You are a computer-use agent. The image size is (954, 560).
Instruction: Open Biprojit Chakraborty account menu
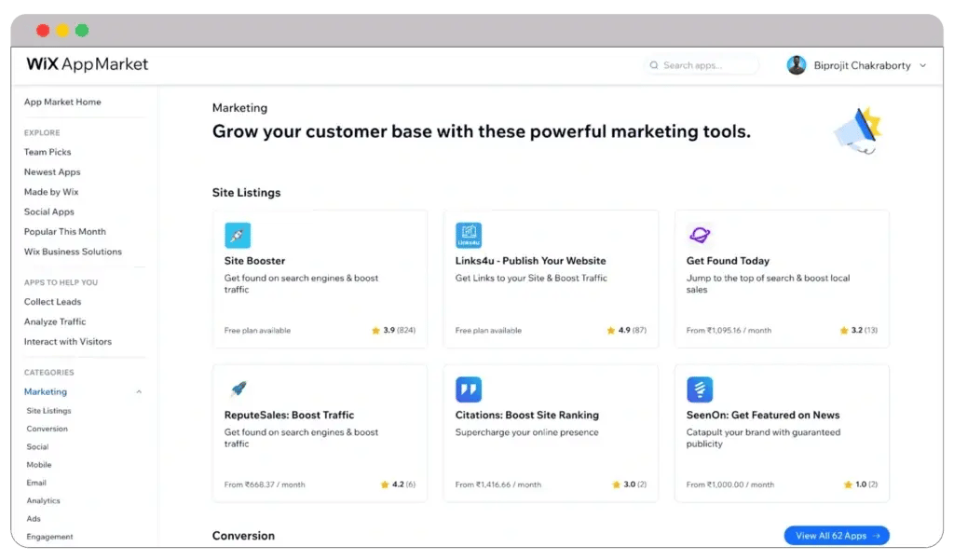tap(862, 66)
